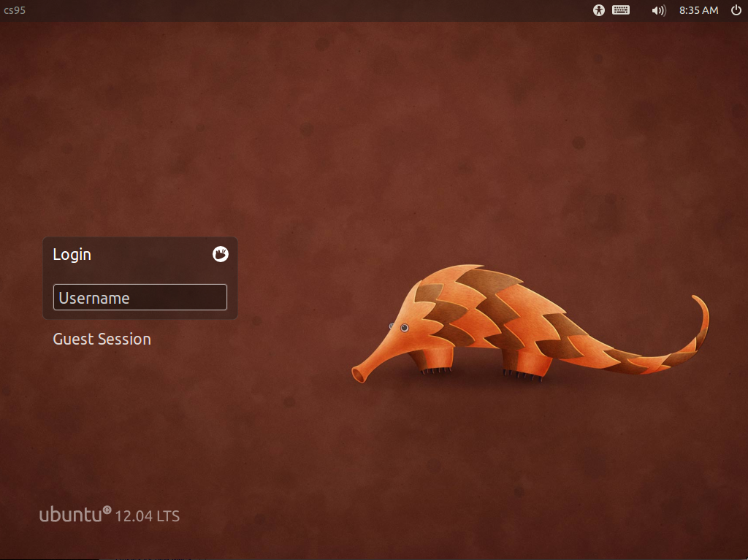Viewport: 748px width, 560px height.
Task: Click the cs95 hostname label
Action: (15, 10)
